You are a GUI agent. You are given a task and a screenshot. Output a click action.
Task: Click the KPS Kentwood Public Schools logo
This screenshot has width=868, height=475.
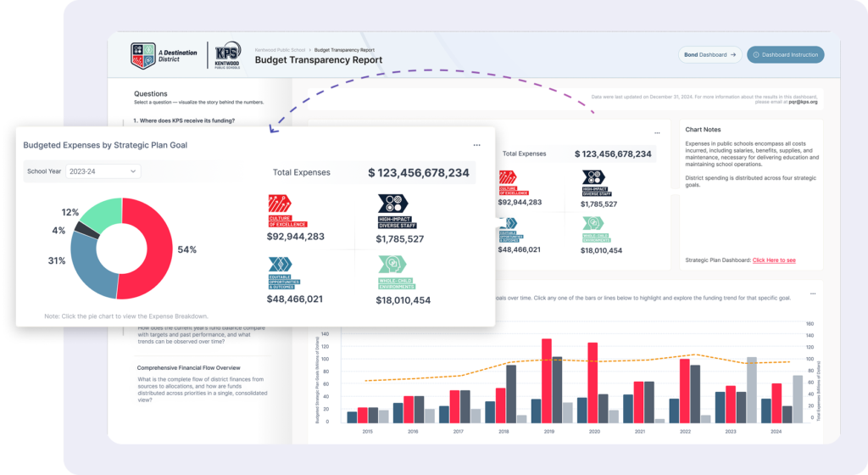[x=227, y=55]
